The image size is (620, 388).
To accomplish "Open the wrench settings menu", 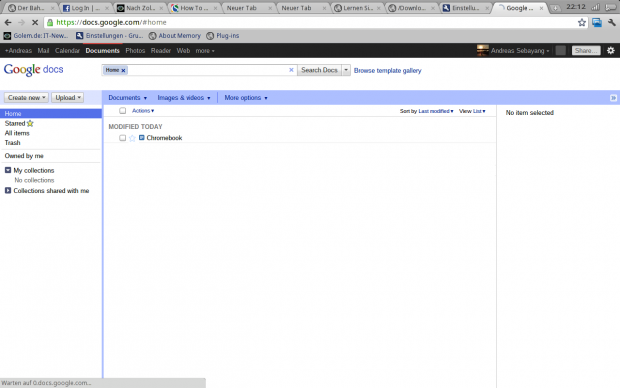I will pos(612,23).
